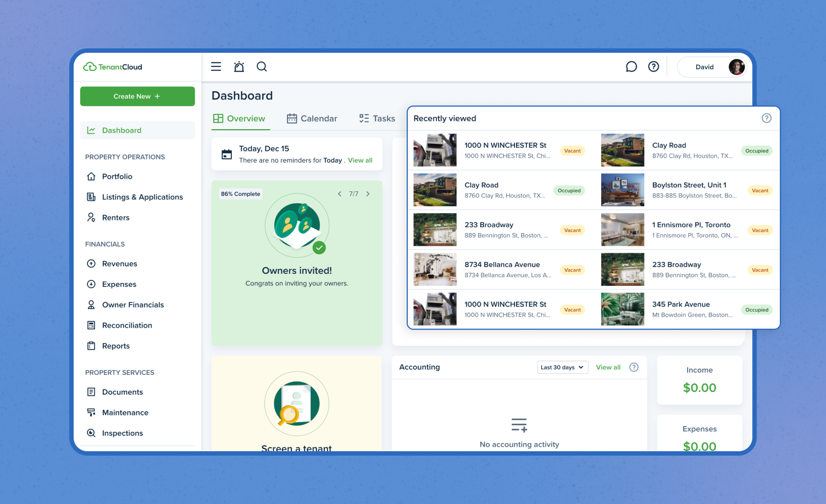Switch to the Tasks tab

click(x=377, y=119)
